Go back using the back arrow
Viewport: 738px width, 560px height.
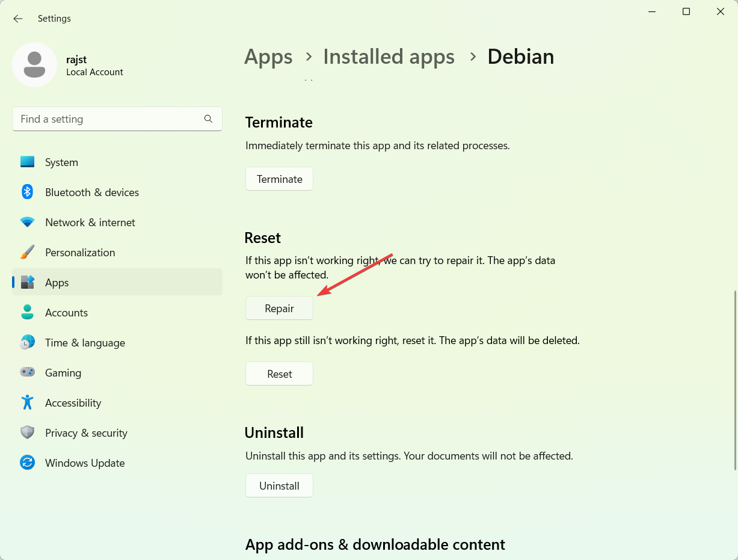pos(18,19)
